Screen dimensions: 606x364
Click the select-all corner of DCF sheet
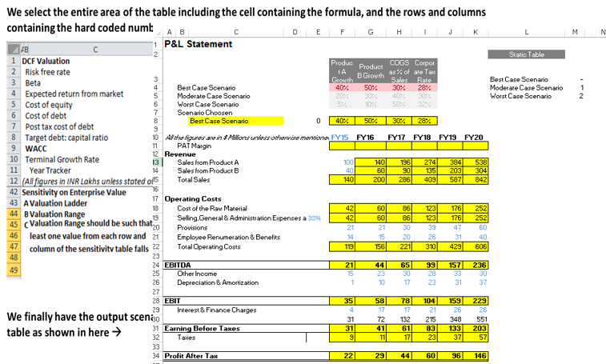coord(14,49)
